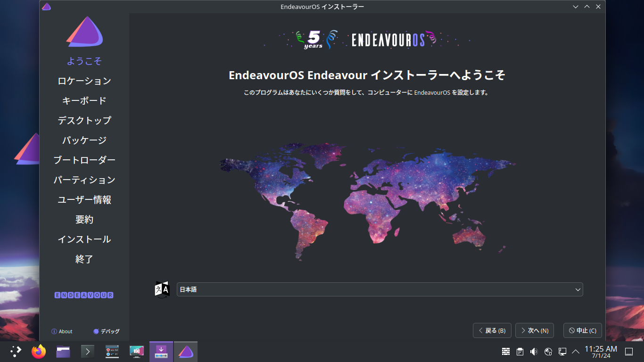
Task: Open the firewall tray icon
Action: [506, 351]
